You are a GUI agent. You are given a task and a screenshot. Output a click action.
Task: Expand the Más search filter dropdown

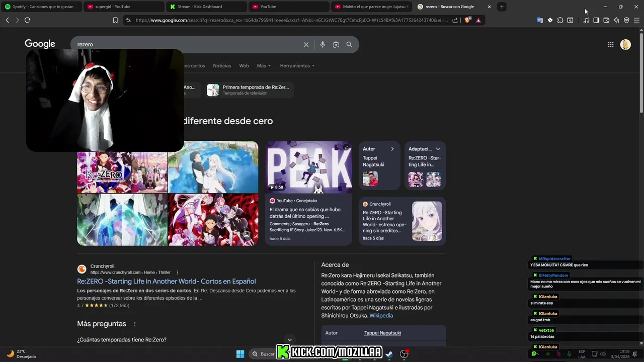264,66
